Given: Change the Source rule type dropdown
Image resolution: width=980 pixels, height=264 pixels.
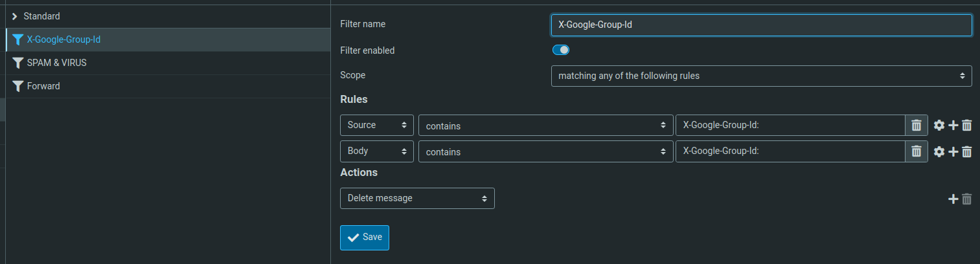Looking at the screenshot, I should pyautogui.click(x=377, y=126).
